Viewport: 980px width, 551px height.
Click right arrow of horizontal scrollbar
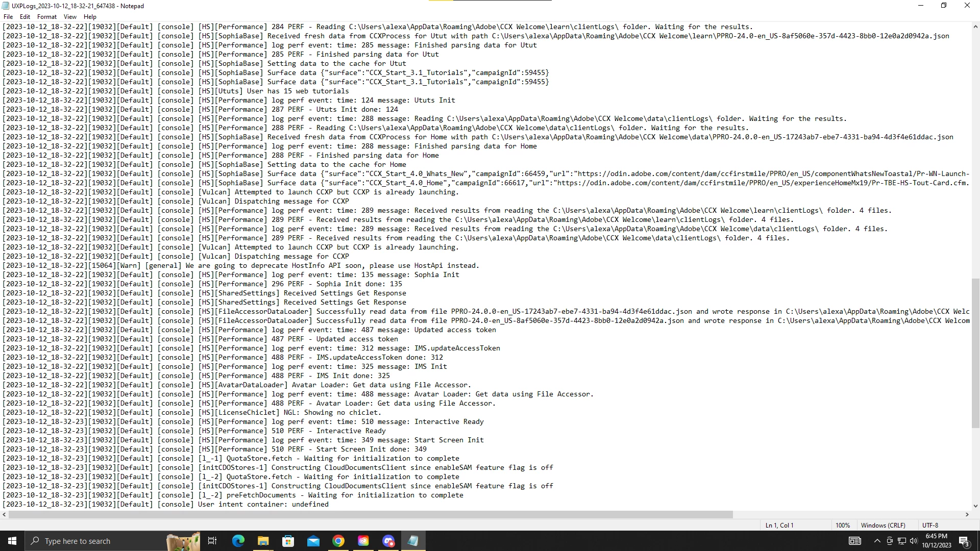[x=967, y=514]
